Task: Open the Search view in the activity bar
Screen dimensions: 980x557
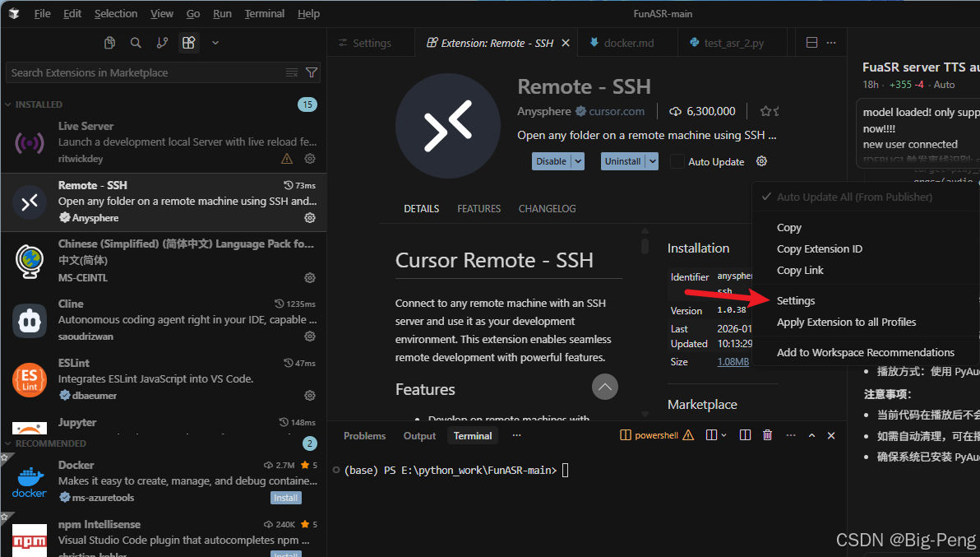Action: click(135, 42)
